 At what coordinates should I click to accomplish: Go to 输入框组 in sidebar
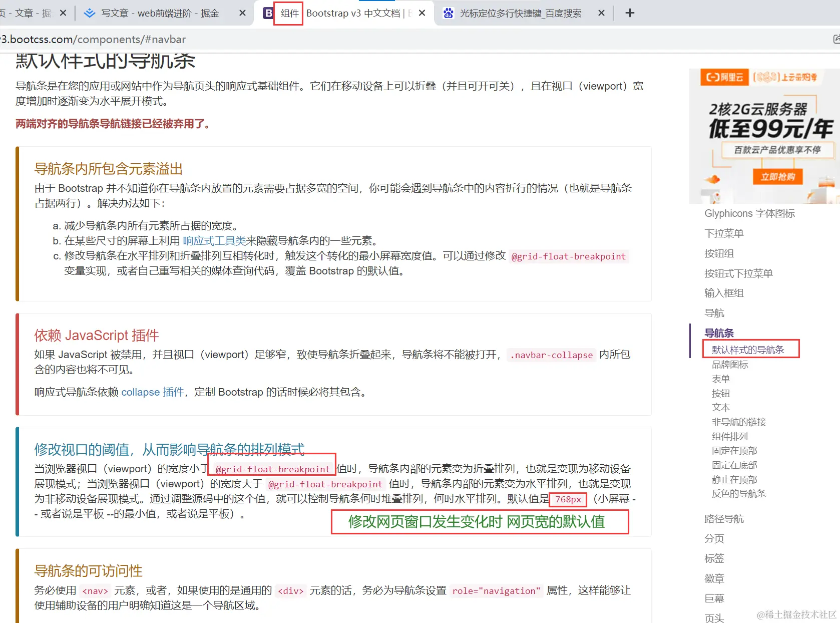click(724, 293)
